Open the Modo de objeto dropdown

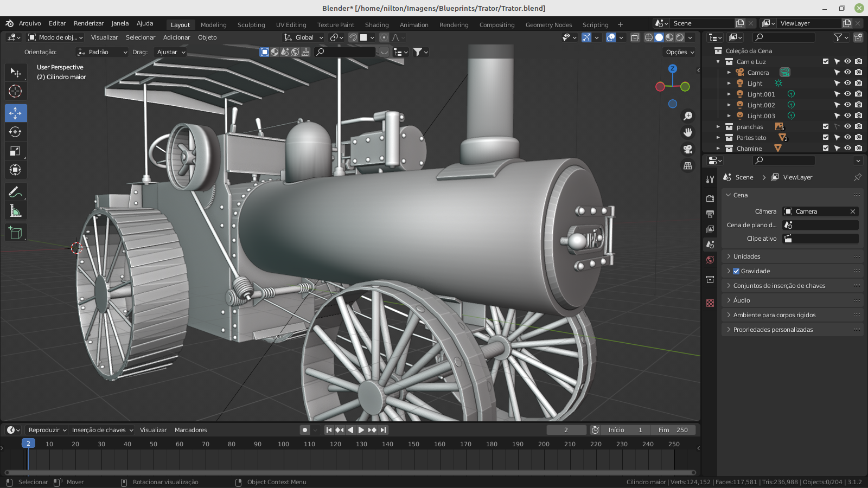56,37
